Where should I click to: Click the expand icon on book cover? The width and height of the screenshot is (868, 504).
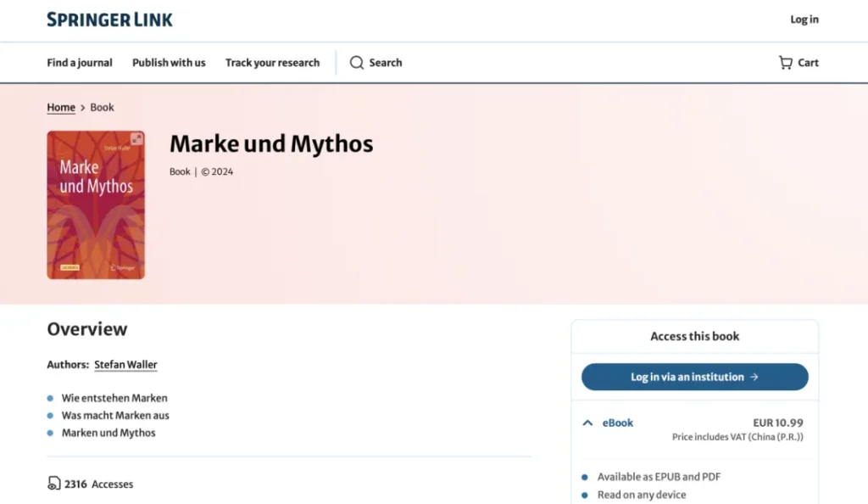[x=136, y=139]
